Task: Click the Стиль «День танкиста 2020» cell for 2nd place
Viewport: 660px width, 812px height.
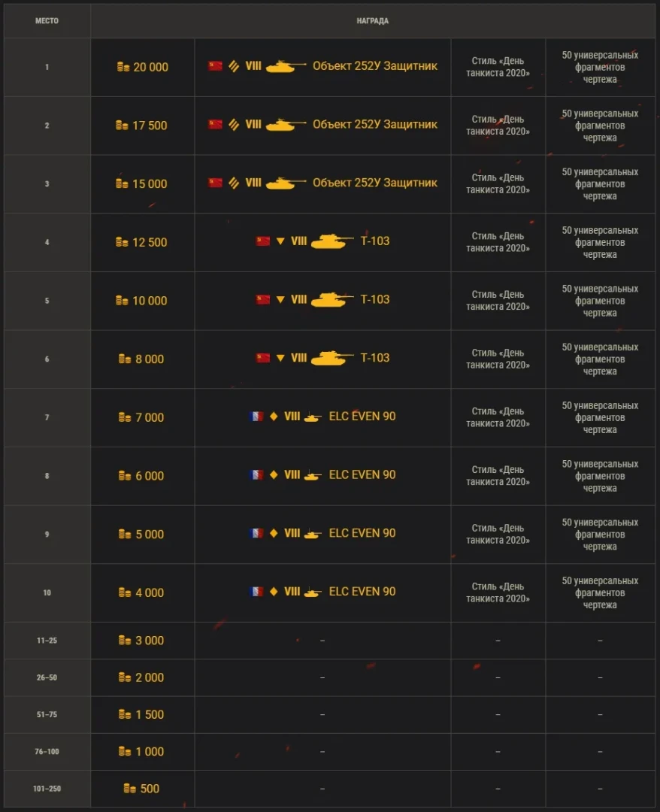Action: click(x=498, y=125)
